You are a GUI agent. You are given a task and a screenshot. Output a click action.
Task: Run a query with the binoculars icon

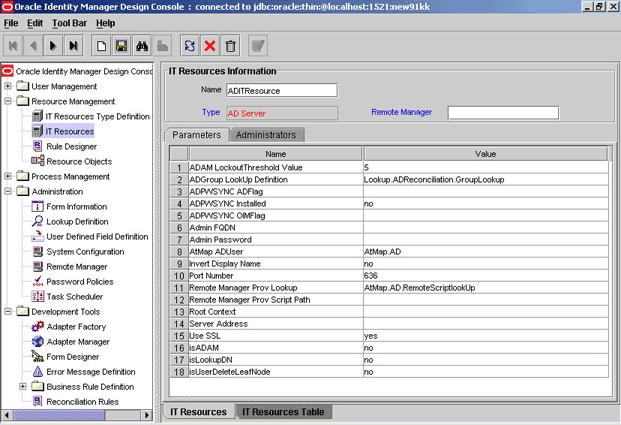pyautogui.click(x=142, y=46)
